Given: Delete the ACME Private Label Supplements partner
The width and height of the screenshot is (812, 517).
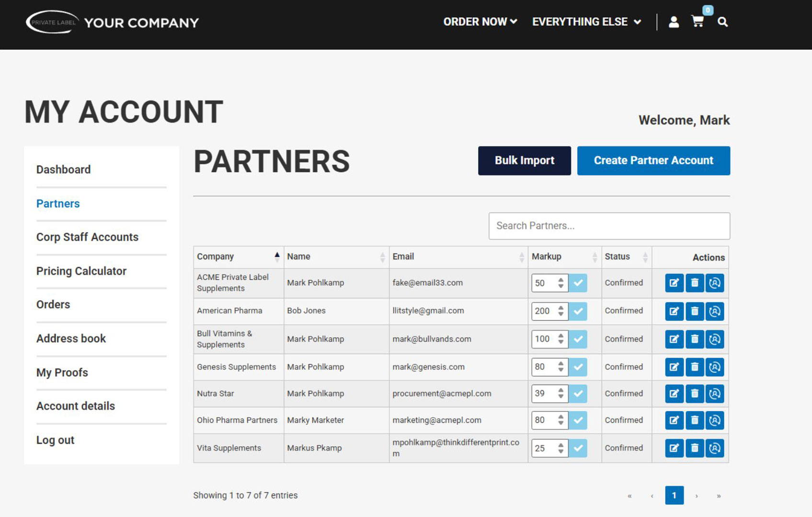Looking at the screenshot, I should [695, 283].
